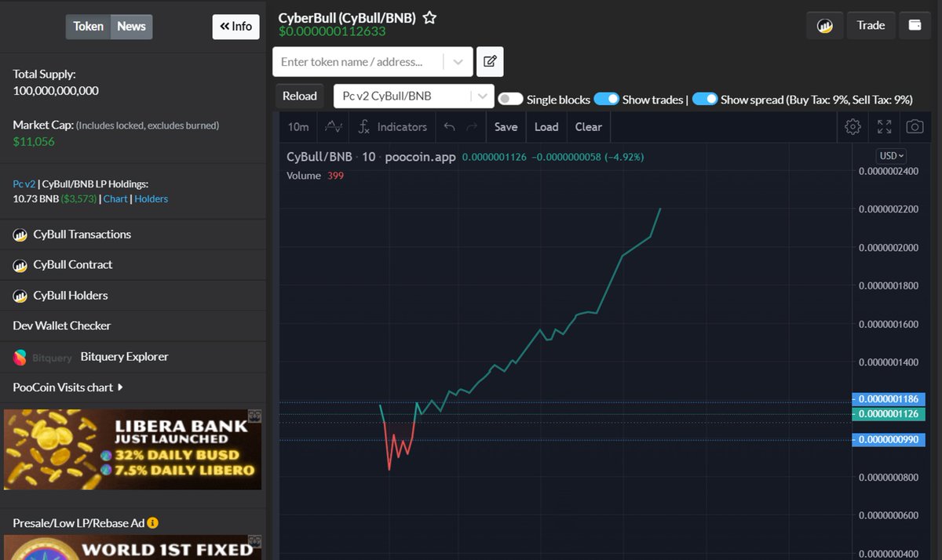942x560 pixels.
Task: Switch to the News tab
Action: click(132, 27)
